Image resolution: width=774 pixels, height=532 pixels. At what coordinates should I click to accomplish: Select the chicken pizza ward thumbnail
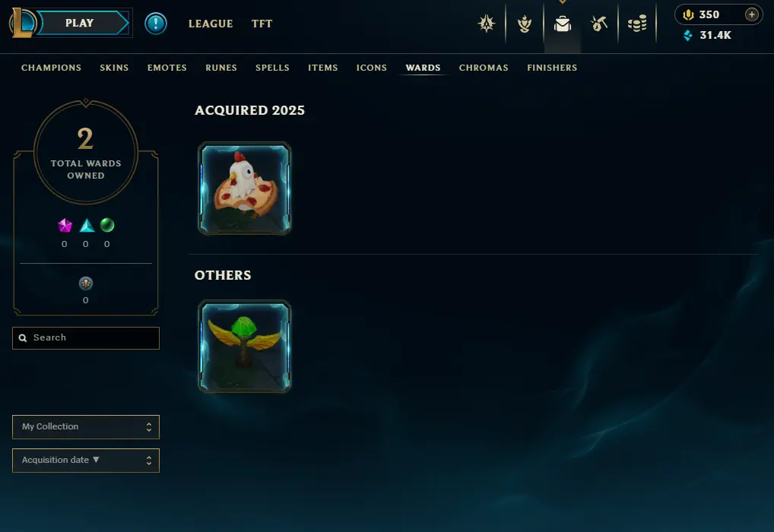coord(244,188)
